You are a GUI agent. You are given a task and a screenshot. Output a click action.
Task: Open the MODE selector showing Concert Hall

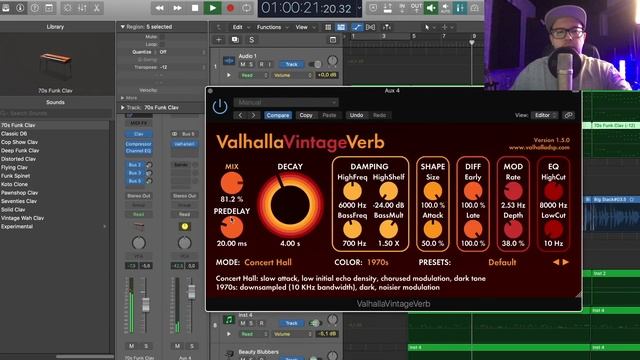click(x=268, y=262)
